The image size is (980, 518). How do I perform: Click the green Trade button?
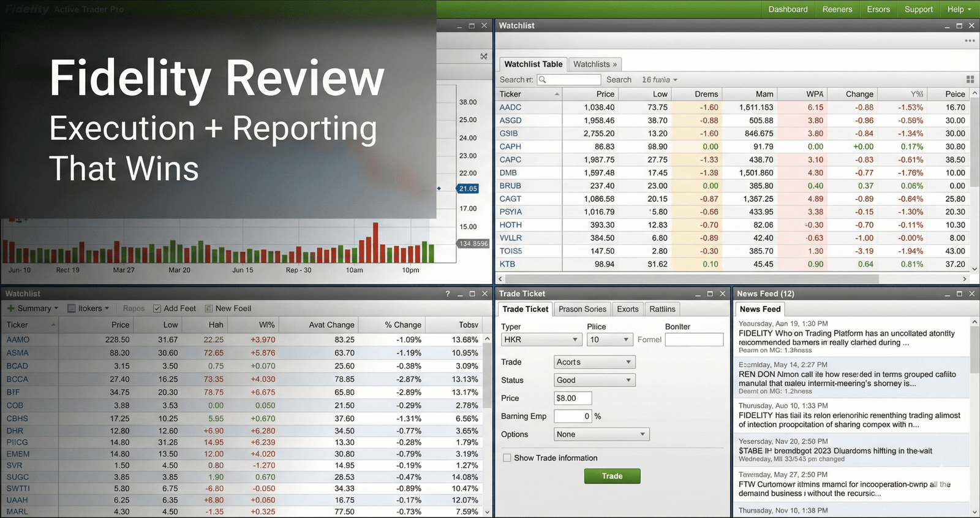pyautogui.click(x=612, y=476)
